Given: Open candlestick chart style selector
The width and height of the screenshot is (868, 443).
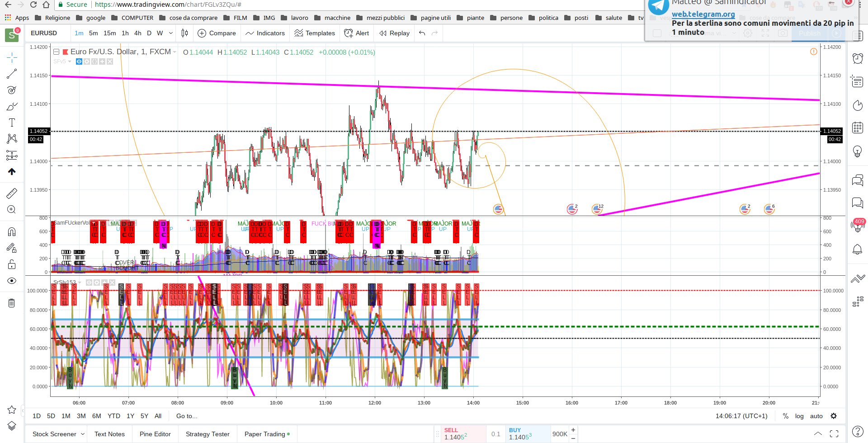Looking at the screenshot, I should point(184,33).
